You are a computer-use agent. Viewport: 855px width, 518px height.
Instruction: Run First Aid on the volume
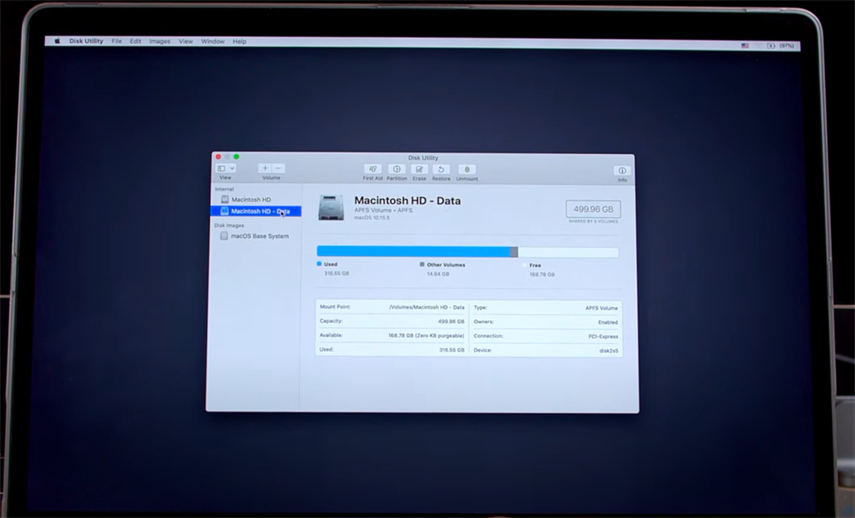pos(373,170)
